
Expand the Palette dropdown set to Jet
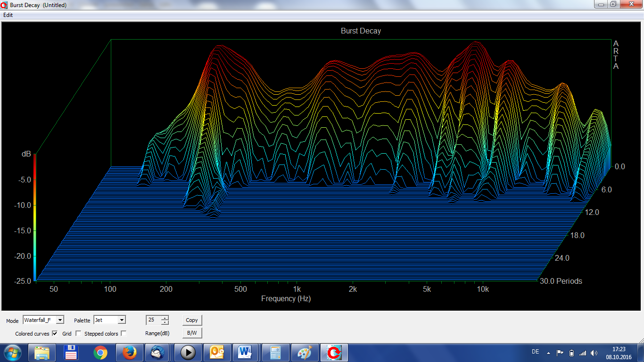(x=122, y=320)
